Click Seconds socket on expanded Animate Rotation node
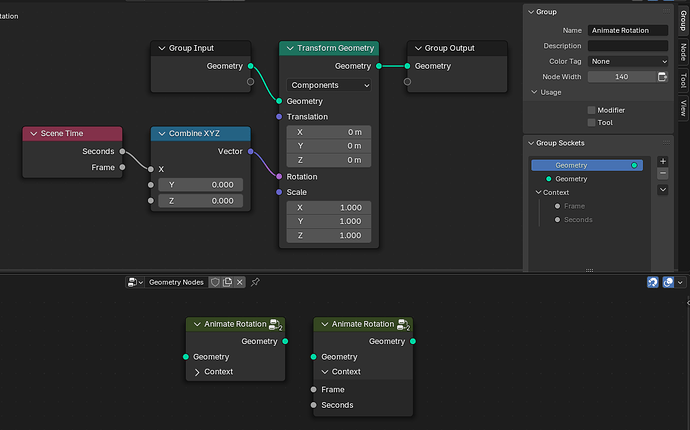The width and height of the screenshot is (690, 430). click(x=313, y=405)
